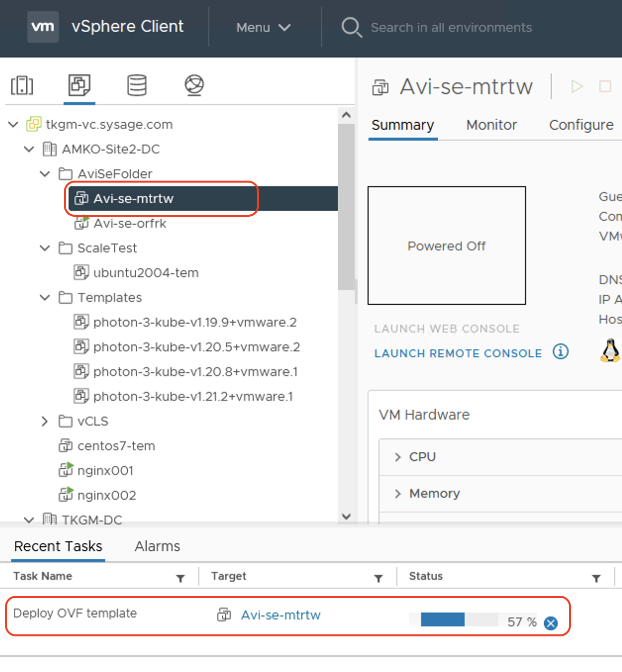Collapse the TKGM-DC datacenter node
Image resolution: width=622 pixels, height=672 pixels.
coord(29,520)
